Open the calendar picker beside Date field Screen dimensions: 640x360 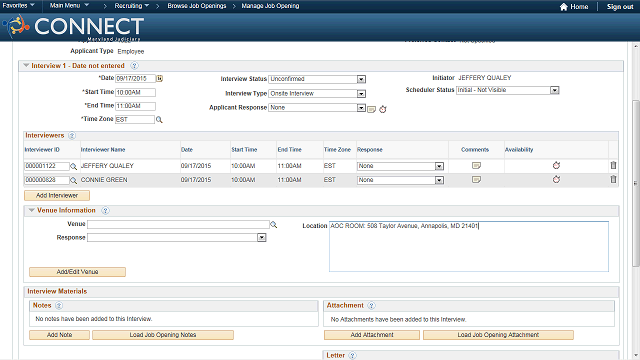click(160, 78)
